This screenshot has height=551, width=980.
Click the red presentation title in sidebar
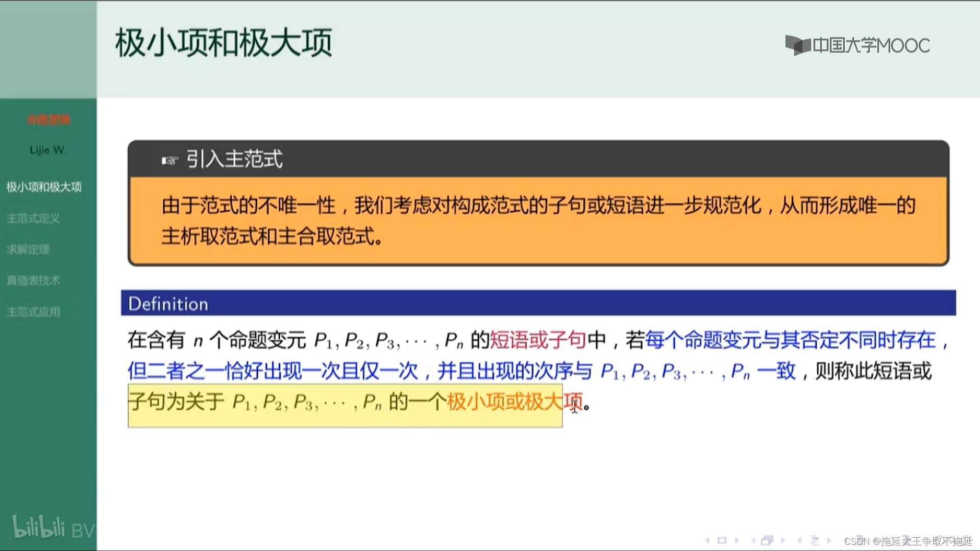coord(48,120)
